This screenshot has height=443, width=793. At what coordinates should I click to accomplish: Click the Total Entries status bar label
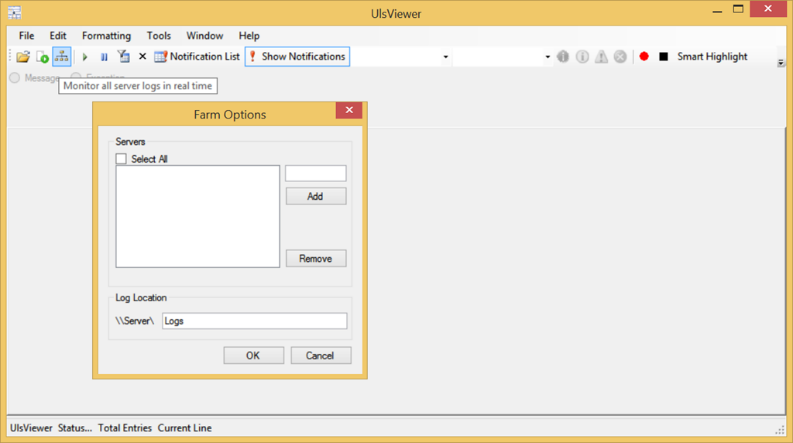point(125,428)
